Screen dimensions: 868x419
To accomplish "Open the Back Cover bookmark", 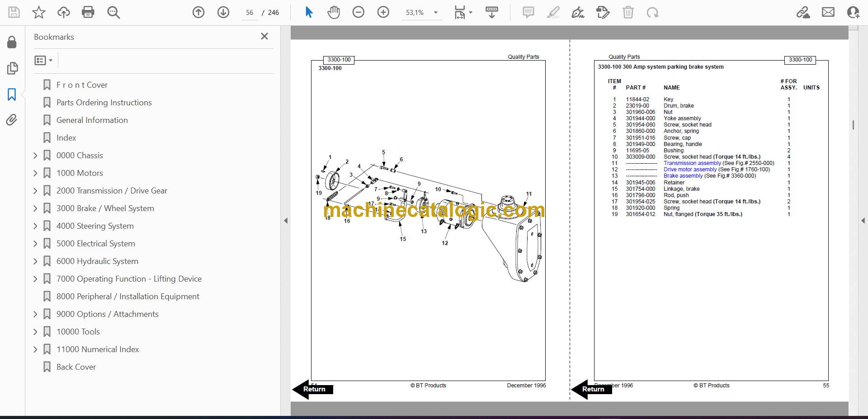I will [76, 367].
